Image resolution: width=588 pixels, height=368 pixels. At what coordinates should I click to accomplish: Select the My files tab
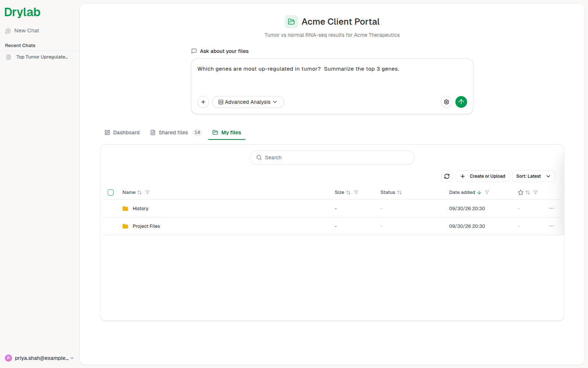(x=227, y=132)
